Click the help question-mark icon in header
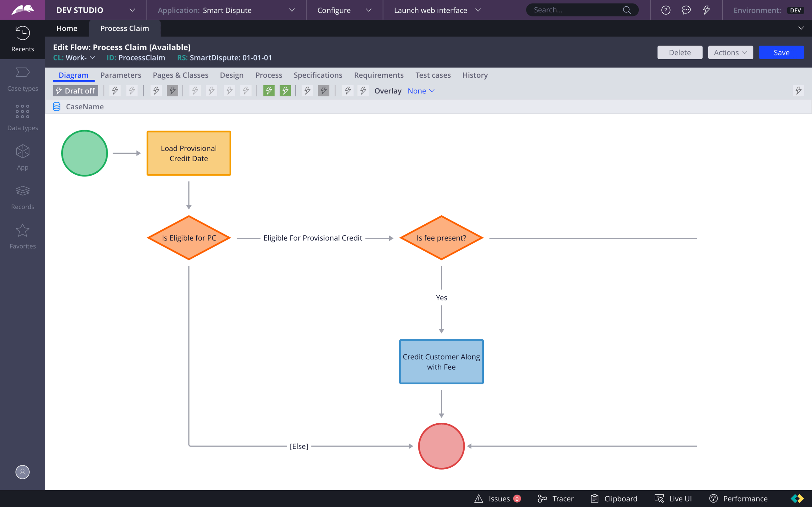The image size is (812, 507). coord(665,10)
